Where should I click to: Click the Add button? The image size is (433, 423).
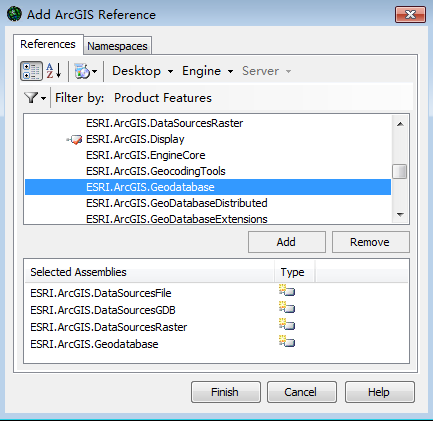[287, 242]
